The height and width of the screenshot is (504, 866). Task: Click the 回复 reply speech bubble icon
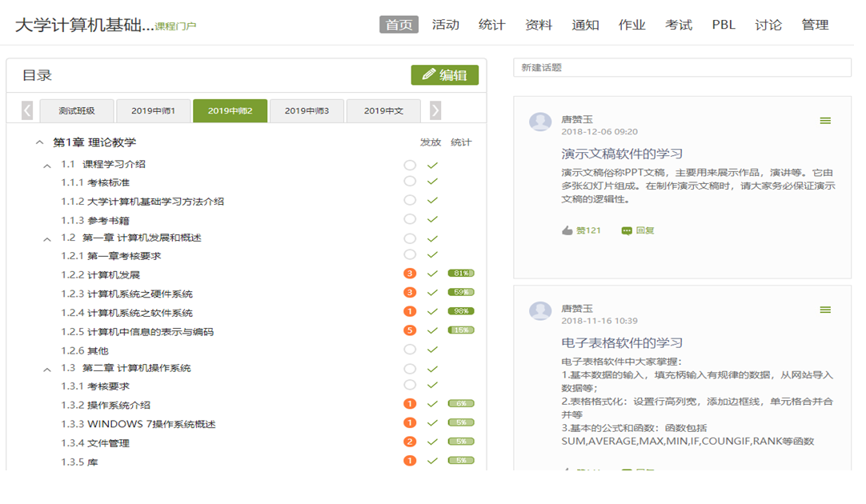point(627,230)
